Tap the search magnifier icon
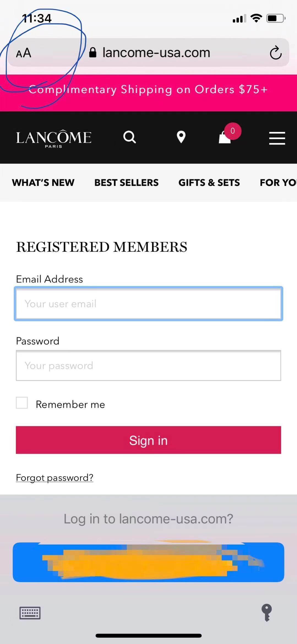The image size is (297, 644). 129,137
